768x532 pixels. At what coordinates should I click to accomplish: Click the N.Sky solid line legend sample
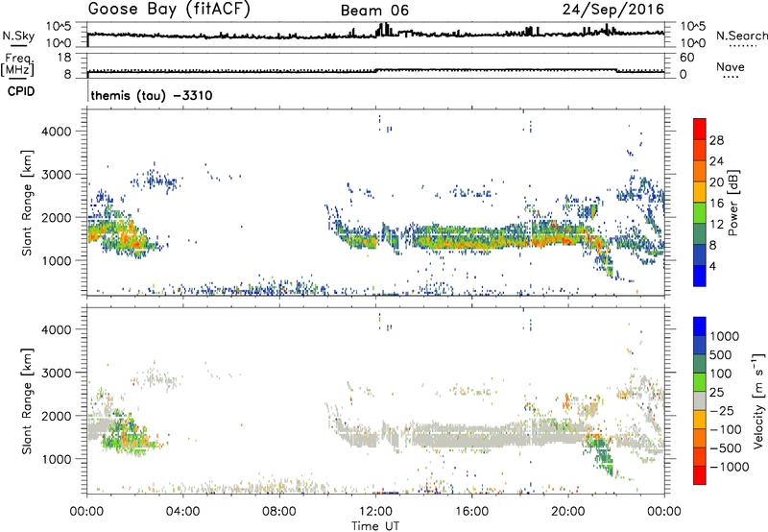(x=18, y=45)
